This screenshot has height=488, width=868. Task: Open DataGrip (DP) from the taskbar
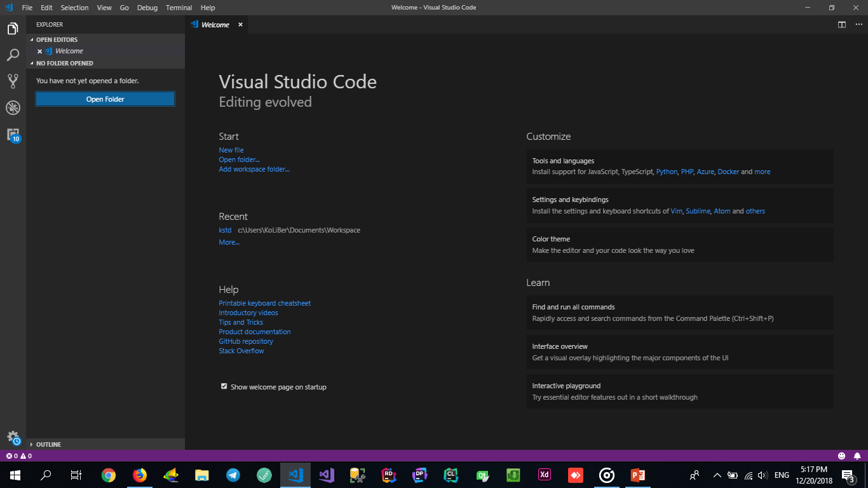pyautogui.click(x=420, y=475)
